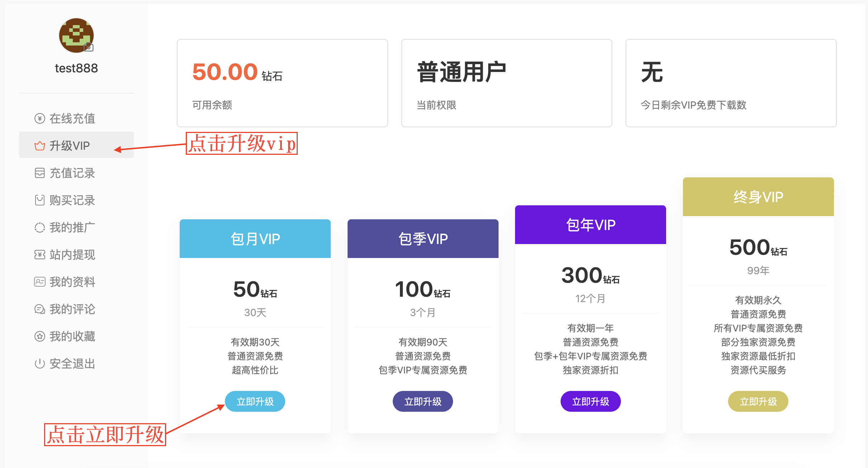The width and height of the screenshot is (868, 468).
Task: Upgrade to the 包月VIP plan
Action: (x=255, y=401)
